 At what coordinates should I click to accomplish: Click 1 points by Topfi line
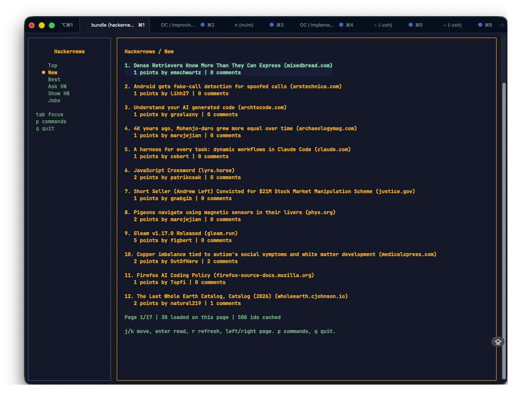click(x=180, y=282)
